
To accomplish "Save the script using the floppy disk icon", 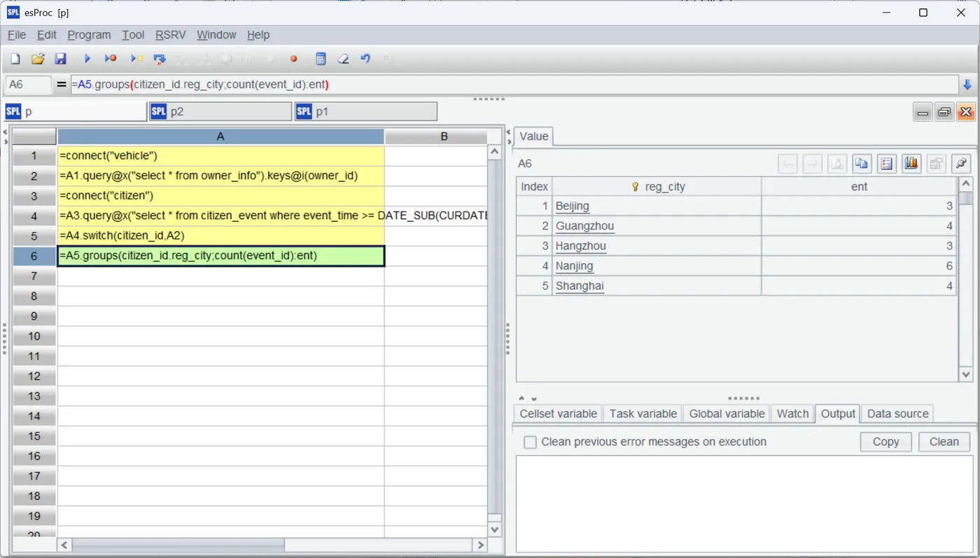I will coord(60,59).
